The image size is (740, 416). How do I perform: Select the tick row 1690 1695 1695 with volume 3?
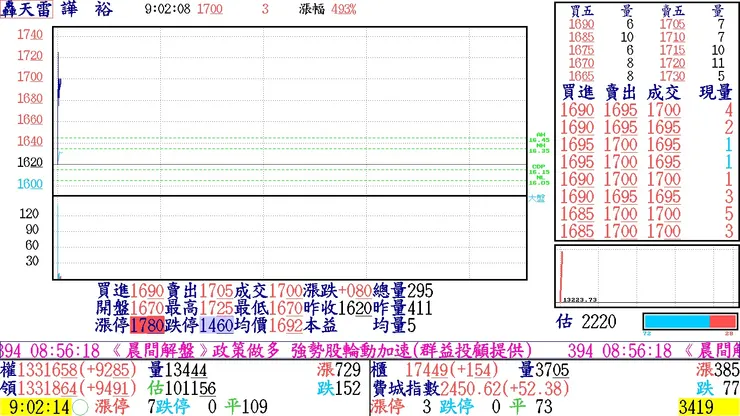click(x=646, y=196)
